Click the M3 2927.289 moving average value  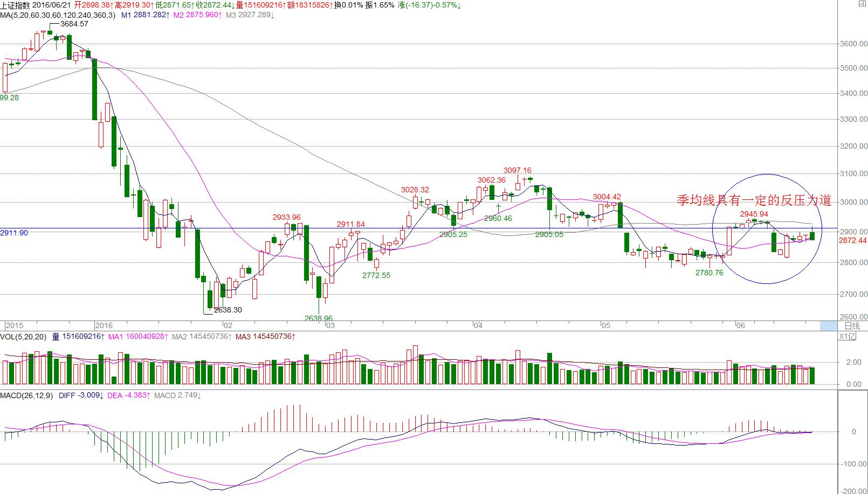point(250,15)
